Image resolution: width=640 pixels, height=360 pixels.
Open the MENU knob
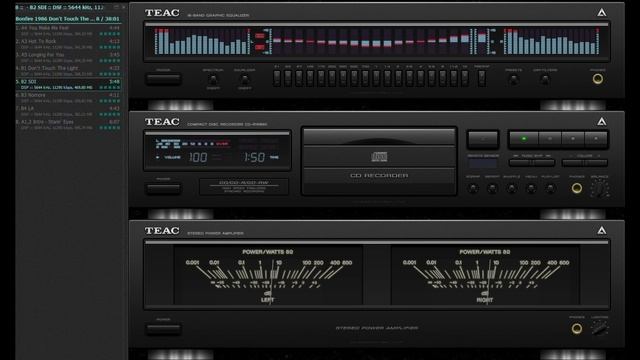[x=531, y=188]
